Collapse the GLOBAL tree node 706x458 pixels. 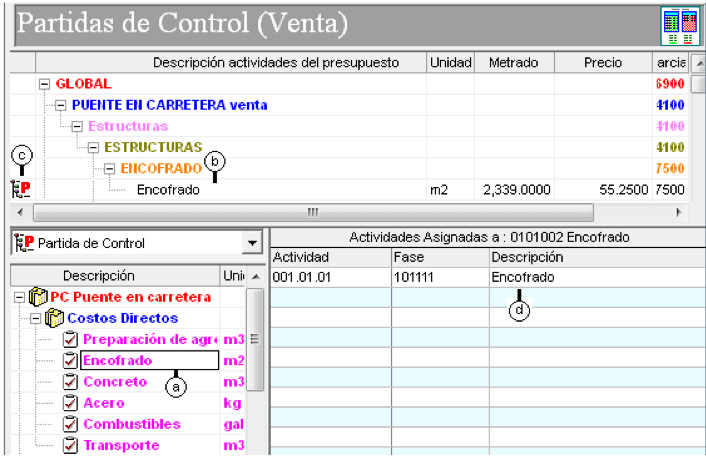44,84
